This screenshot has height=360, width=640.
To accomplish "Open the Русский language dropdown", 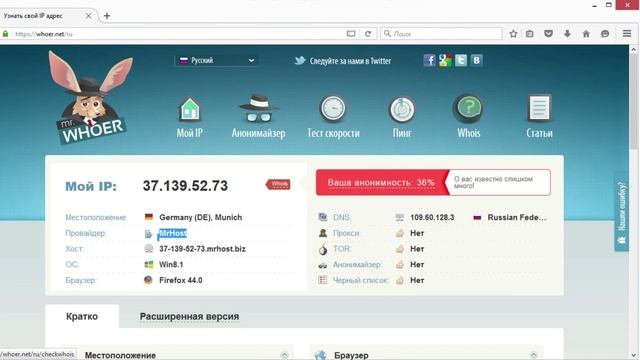I will 216,60.
